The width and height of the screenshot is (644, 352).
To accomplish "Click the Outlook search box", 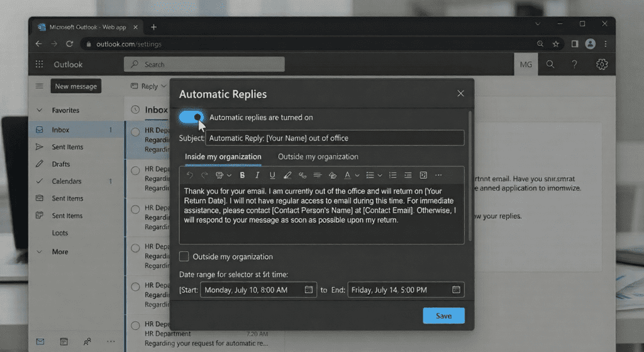I will tap(204, 65).
